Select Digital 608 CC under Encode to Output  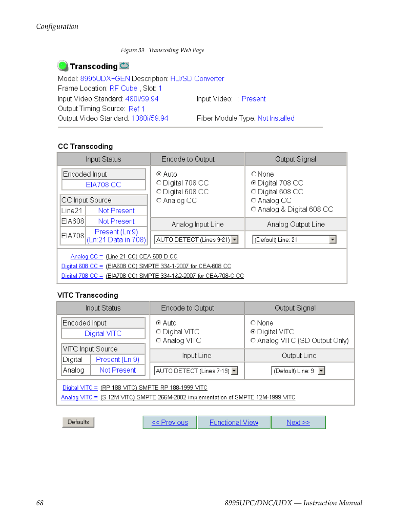pos(159,192)
